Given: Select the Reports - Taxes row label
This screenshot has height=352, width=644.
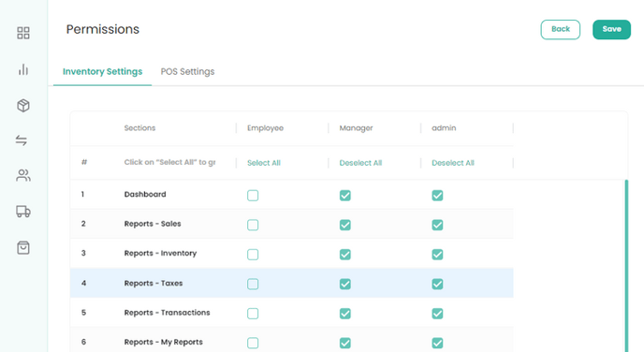Looking at the screenshot, I should tap(154, 283).
